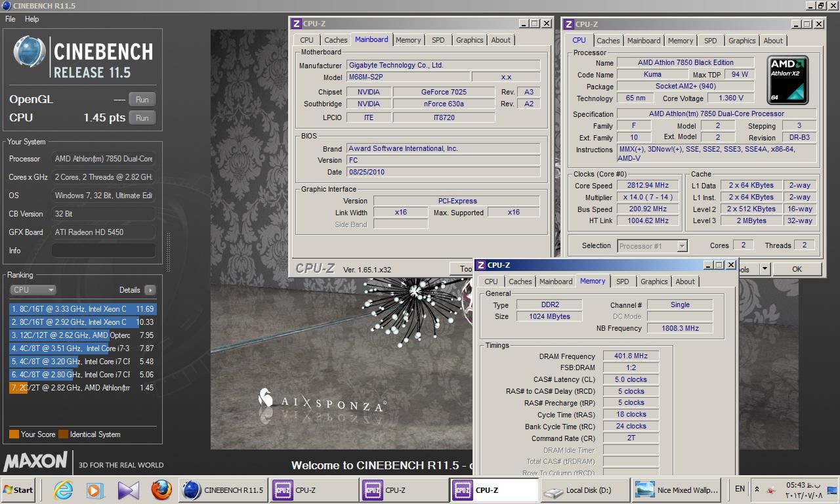Open Local Disk (D:) taskbar window
Screen dimensions: 840x504
tap(584, 490)
